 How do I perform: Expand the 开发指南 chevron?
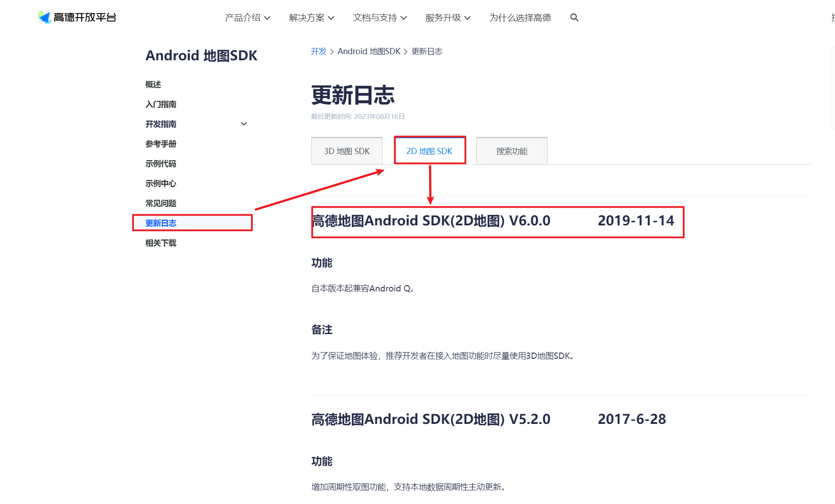[x=244, y=124]
